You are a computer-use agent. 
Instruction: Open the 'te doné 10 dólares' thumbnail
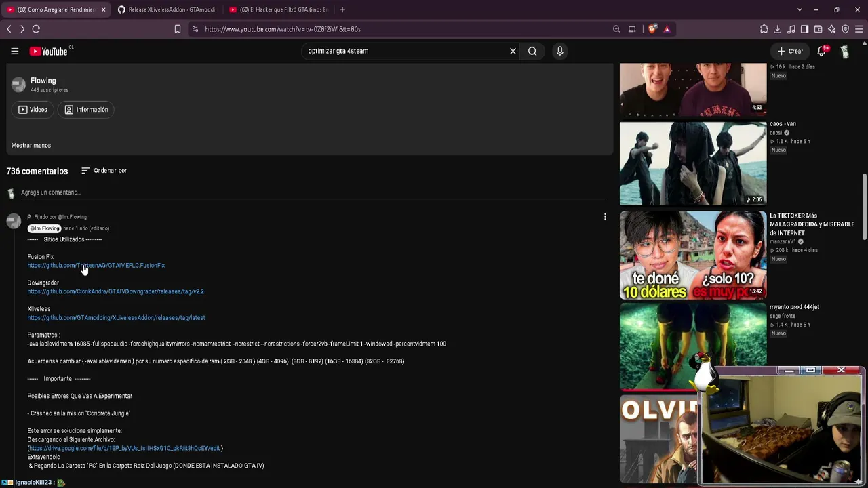[x=693, y=255]
